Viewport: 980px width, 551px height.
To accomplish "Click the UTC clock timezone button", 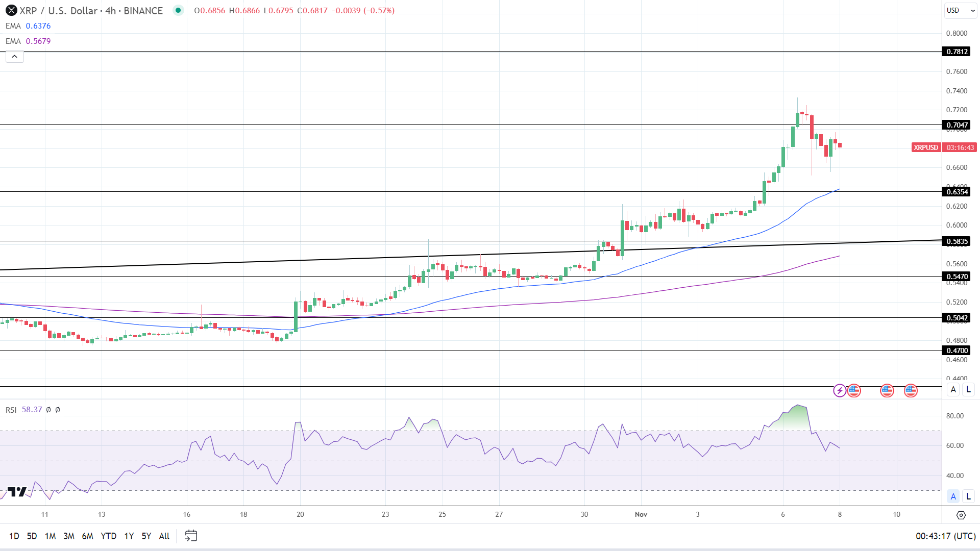I will (946, 536).
